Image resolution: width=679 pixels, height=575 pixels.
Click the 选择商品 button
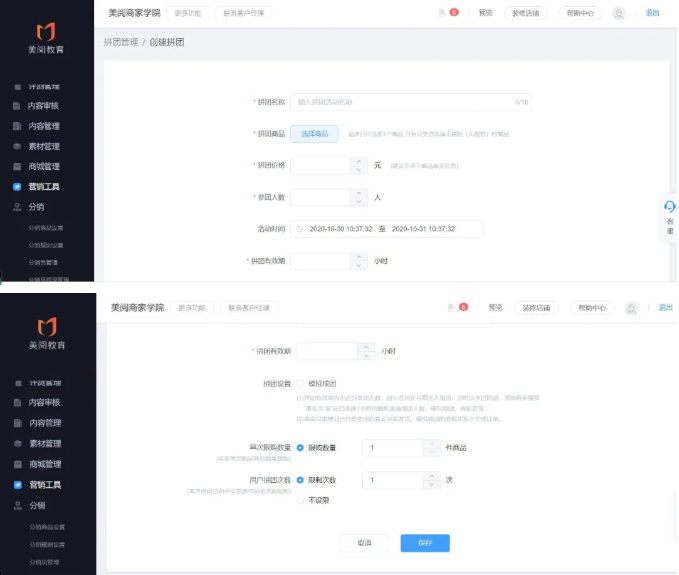coord(314,133)
